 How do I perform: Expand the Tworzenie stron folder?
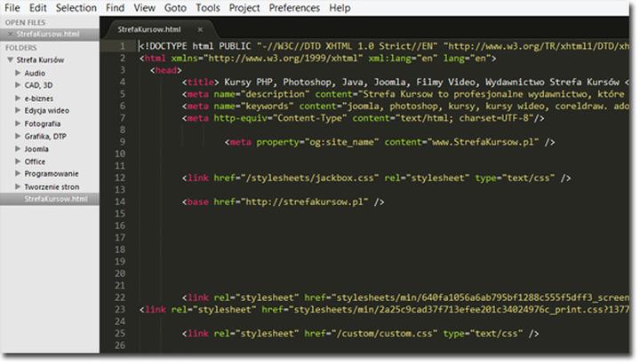18,186
